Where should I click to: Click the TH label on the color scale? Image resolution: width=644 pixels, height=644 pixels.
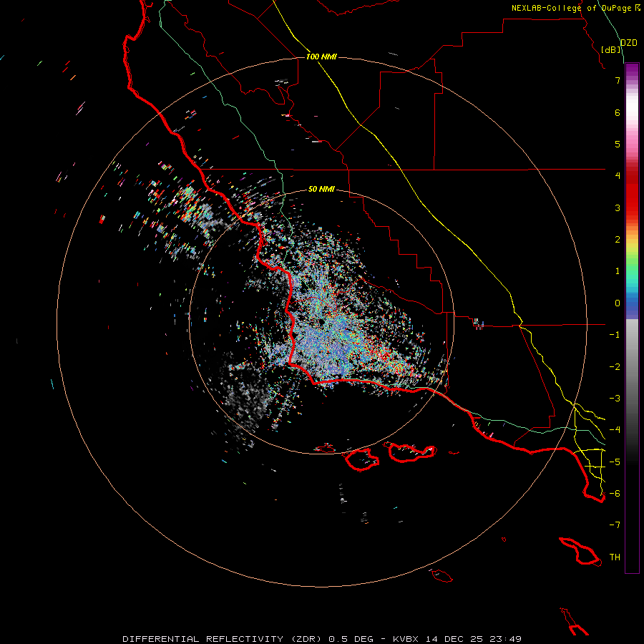615,557
